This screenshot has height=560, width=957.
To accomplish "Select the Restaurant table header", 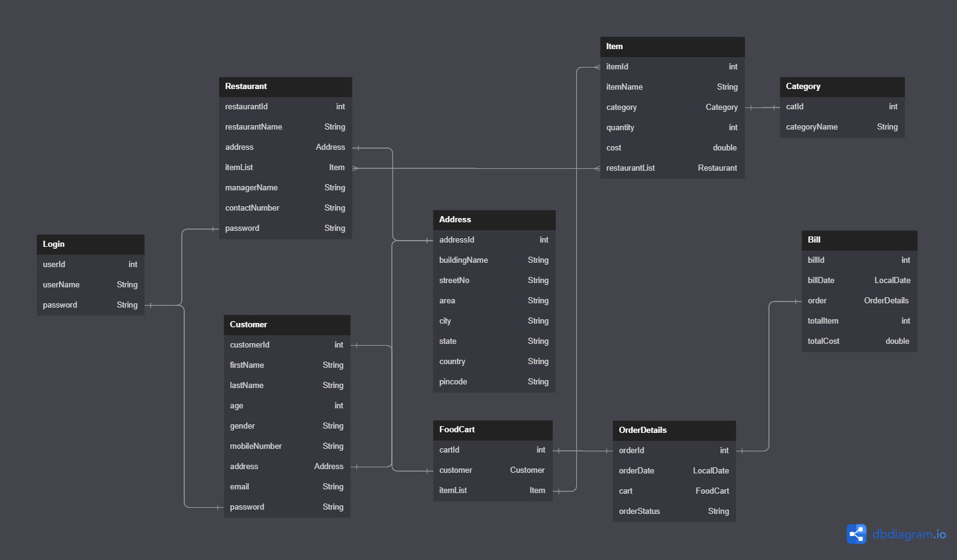I will [285, 87].
